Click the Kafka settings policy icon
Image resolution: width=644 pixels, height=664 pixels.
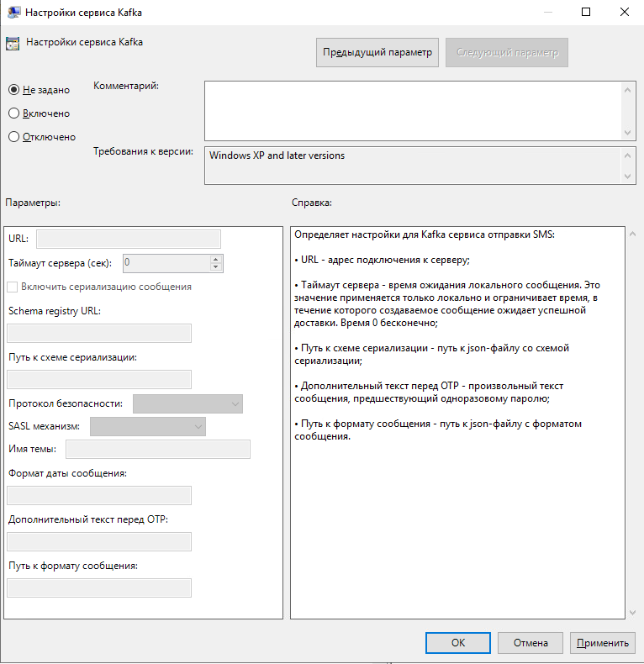13,43
